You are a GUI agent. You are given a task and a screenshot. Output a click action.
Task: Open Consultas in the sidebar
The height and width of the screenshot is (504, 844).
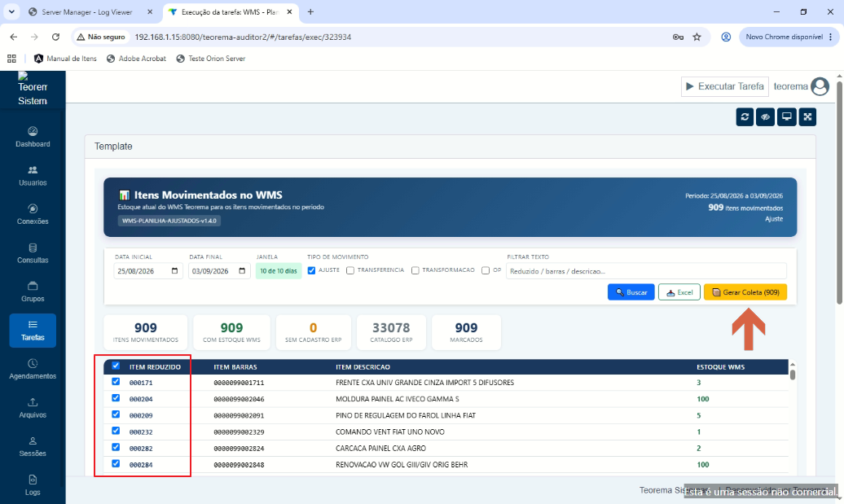pyautogui.click(x=33, y=252)
